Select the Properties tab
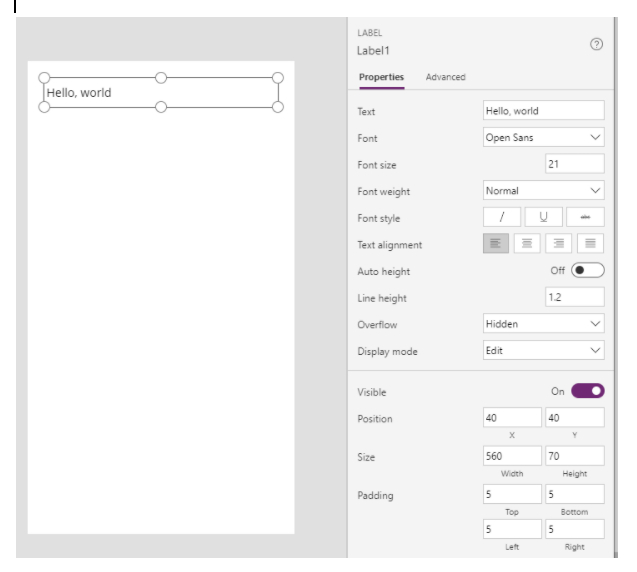The image size is (637, 572). [381, 77]
